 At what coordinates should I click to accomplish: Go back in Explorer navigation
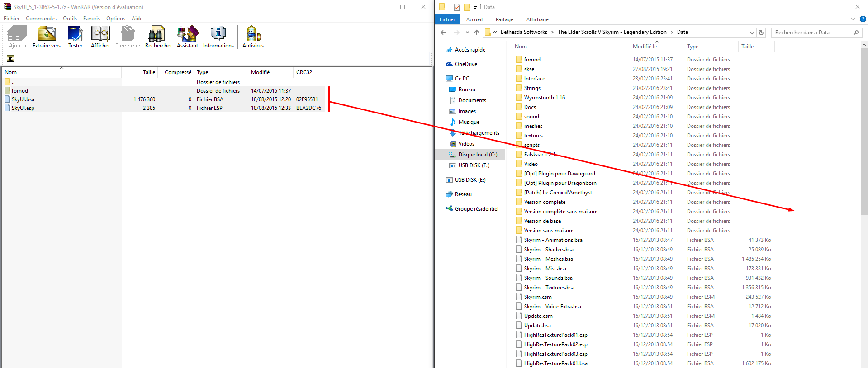click(x=443, y=33)
